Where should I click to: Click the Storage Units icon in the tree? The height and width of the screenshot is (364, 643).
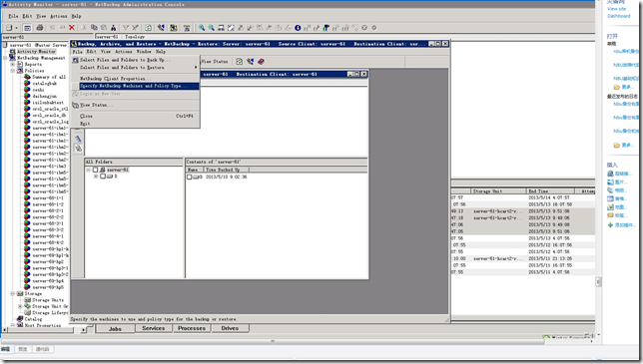coord(28,300)
